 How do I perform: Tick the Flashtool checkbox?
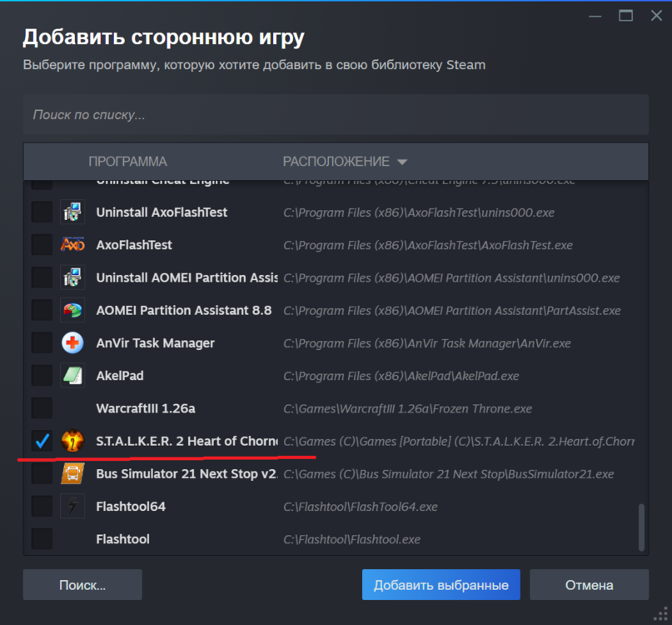(x=42, y=538)
